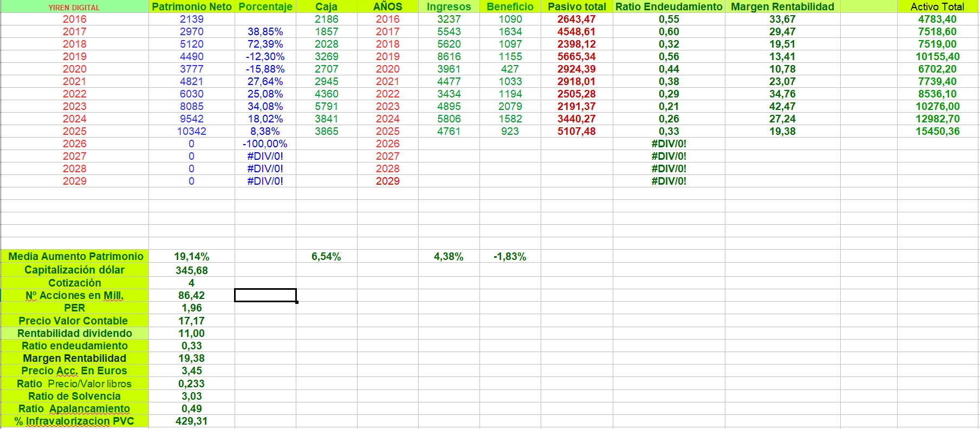This screenshot has height=429, width=980.
Task: Select the AÑOS header cell
Action: pyautogui.click(x=387, y=6)
